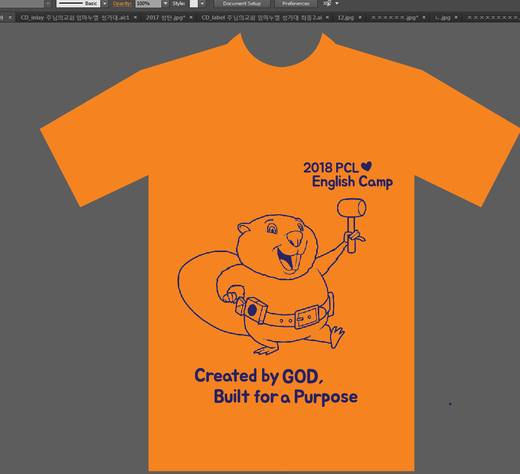Select the navy heart icon beside PCL
The image size is (520, 474).
coord(366,166)
